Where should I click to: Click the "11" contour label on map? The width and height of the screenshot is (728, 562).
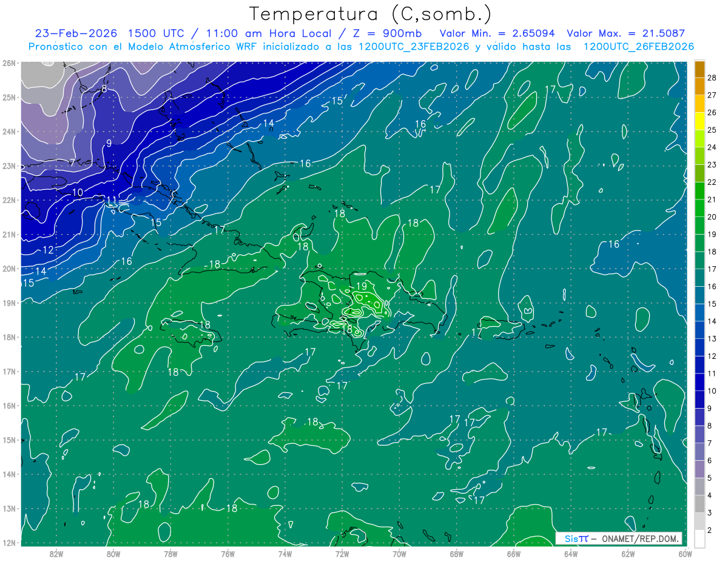tap(112, 200)
